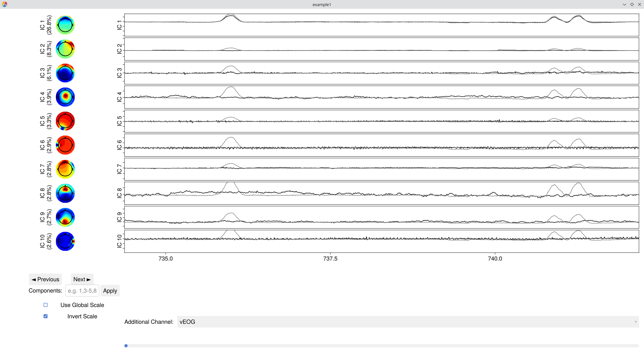Select the IC 10 topography map

[x=65, y=241]
